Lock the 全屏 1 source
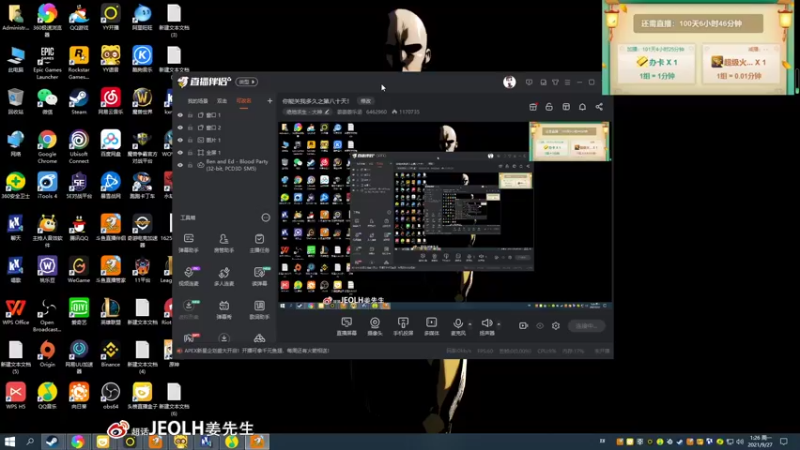 click(190, 153)
